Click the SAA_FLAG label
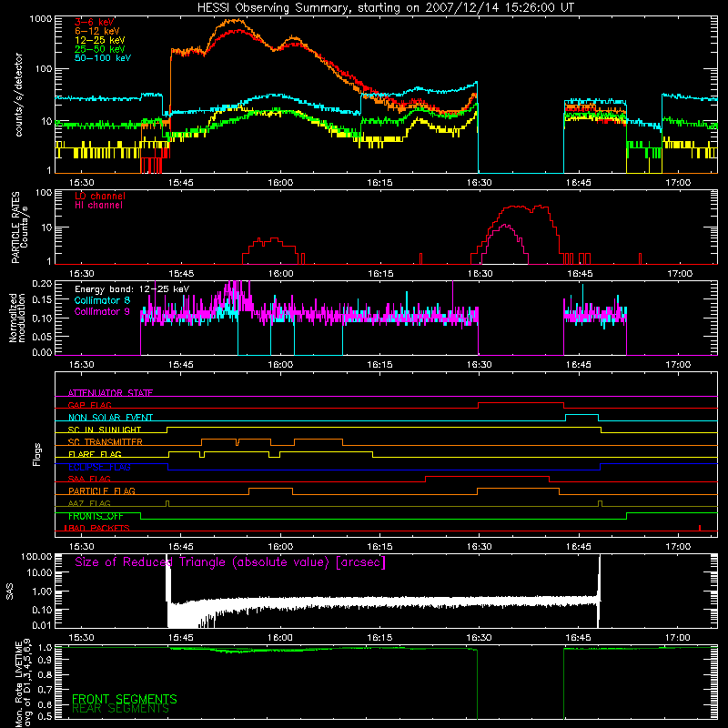Viewport: 728px width, 728px height. tap(89, 479)
